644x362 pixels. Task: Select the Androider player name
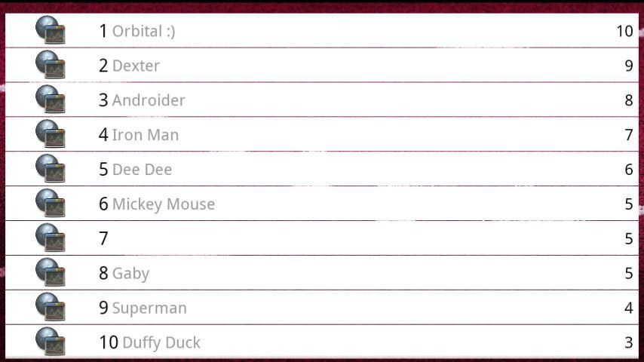click(149, 100)
